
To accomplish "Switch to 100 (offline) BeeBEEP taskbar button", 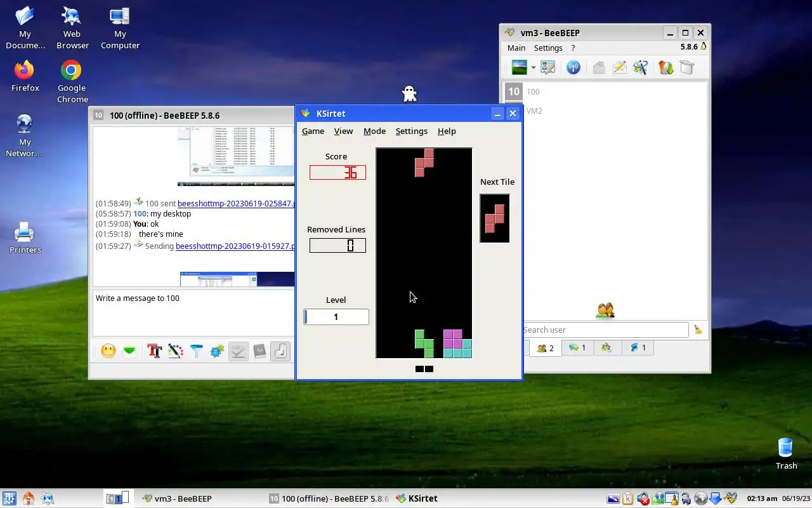I will click(329, 498).
